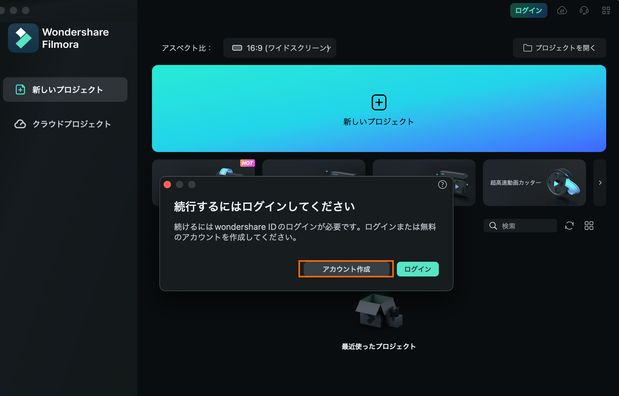Open the aspect ratio 16:9 dropdown
This screenshot has height=396, width=619.
(x=280, y=48)
